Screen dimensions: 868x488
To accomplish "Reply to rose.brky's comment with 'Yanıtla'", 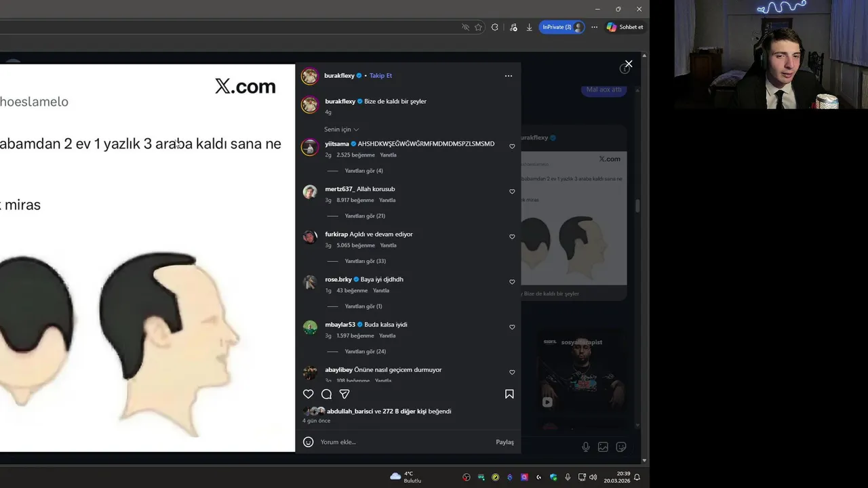I will (381, 291).
